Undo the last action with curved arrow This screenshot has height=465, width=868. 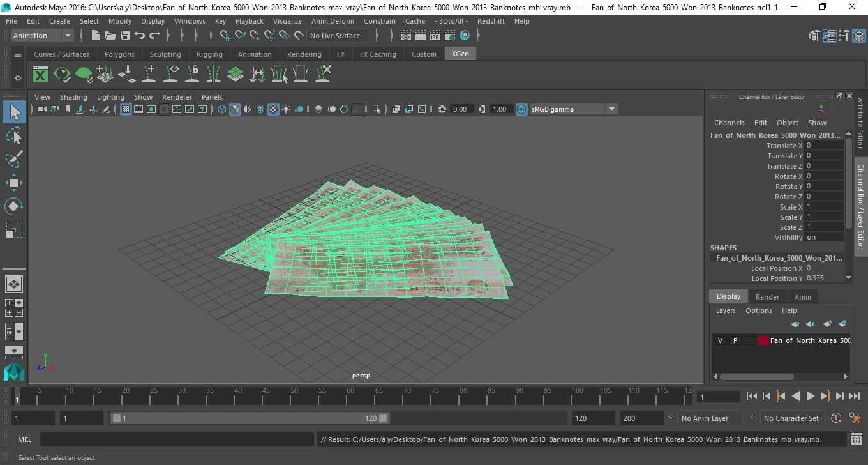140,36
